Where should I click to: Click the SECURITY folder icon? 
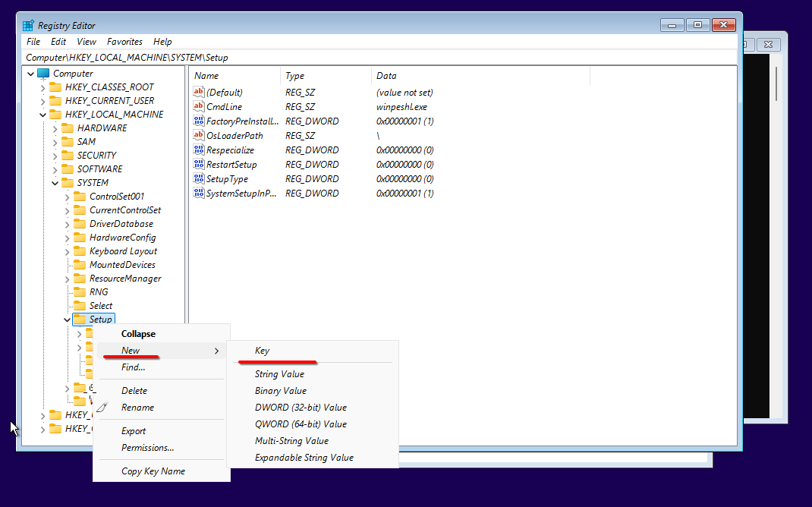point(68,156)
